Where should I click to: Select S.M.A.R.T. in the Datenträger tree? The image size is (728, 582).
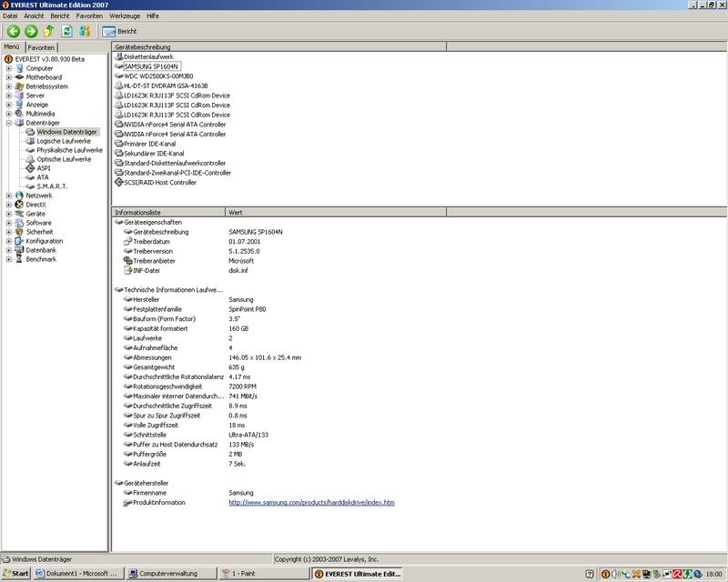coord(52,186)
